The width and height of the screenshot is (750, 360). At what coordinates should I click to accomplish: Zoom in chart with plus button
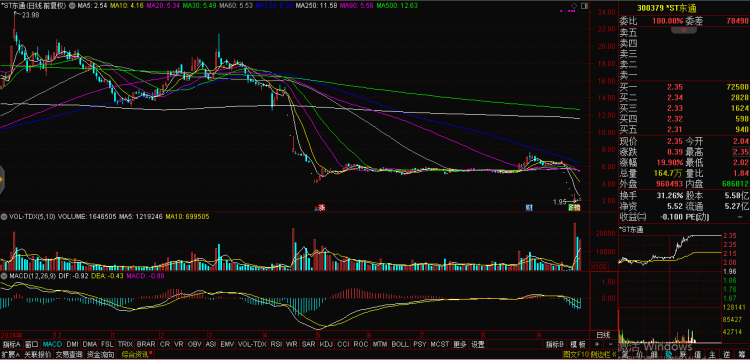596,344
